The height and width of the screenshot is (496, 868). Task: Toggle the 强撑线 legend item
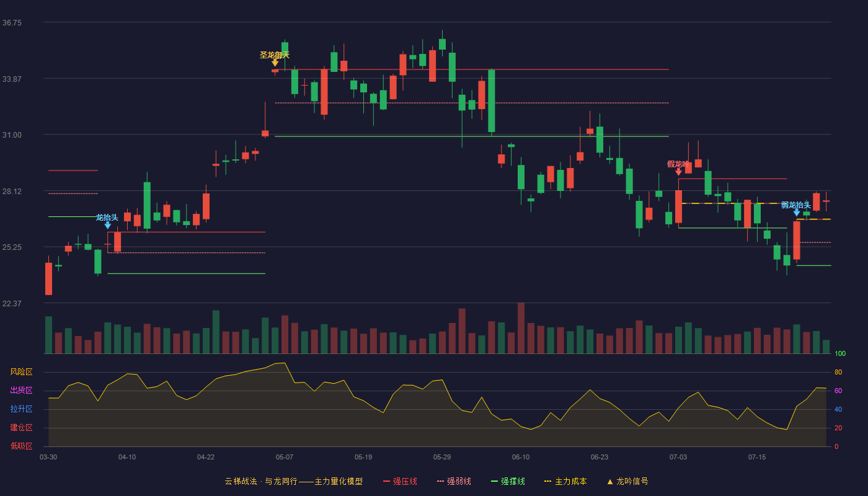(508, 481)
